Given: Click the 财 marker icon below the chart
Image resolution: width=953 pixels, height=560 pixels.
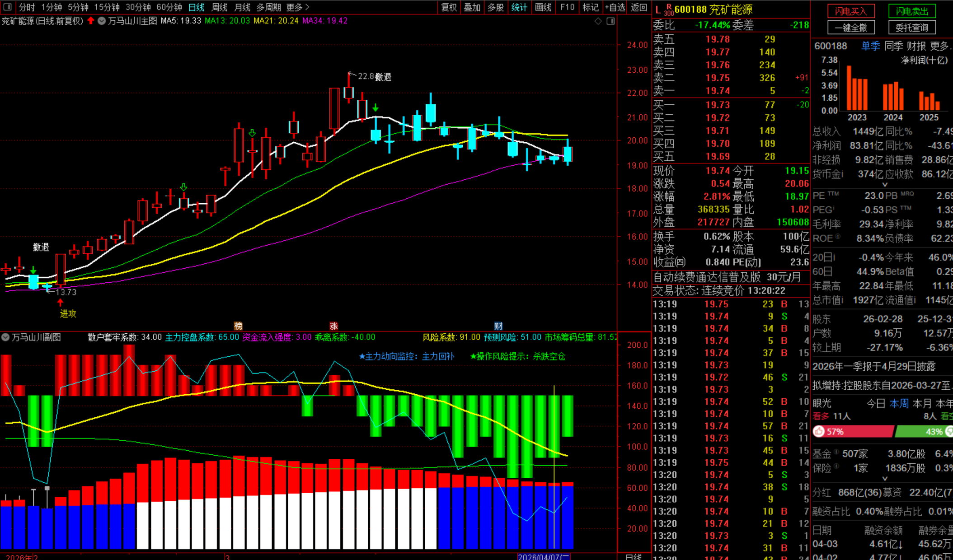Looking at the screenshot, I should click(x=498, y=326).
